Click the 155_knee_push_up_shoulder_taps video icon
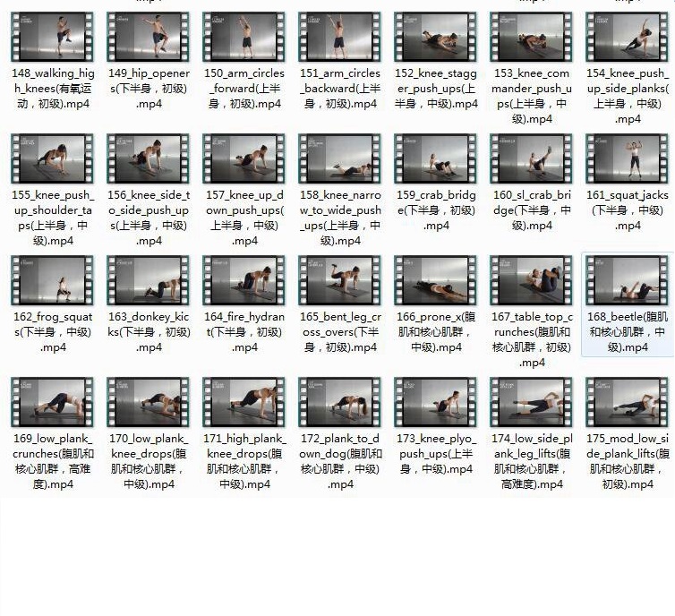Viewport: 675px width, 616px height. click(x=52, y=159)
